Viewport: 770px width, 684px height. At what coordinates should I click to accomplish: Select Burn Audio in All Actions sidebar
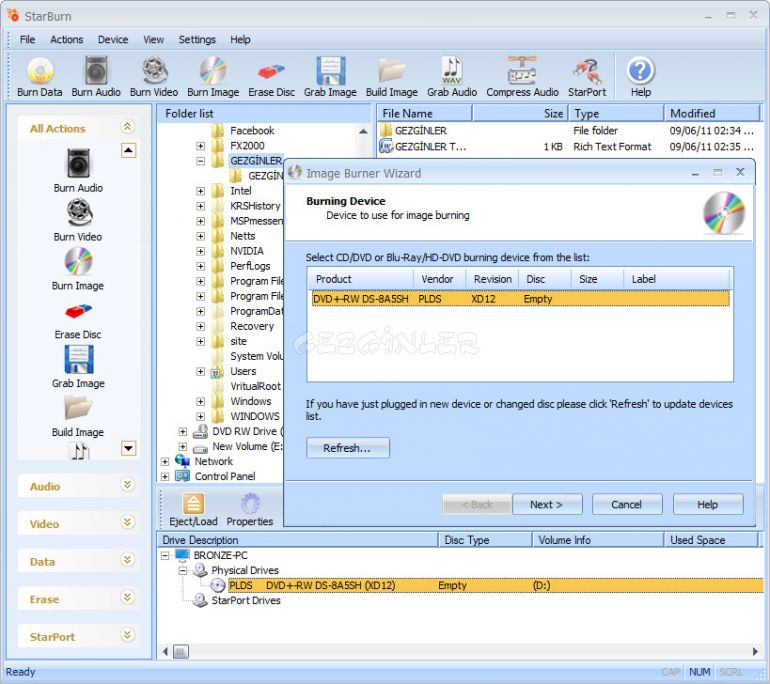click(78, 170)
